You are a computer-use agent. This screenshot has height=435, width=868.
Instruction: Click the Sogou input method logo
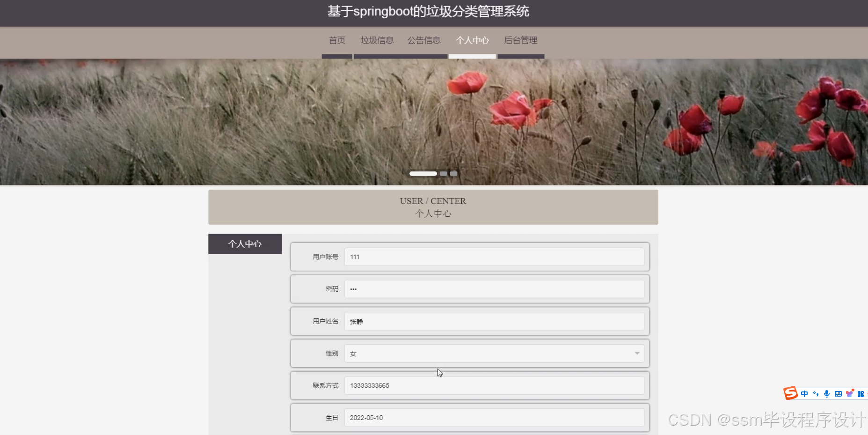pyautogui.click(x=791, y=393)
